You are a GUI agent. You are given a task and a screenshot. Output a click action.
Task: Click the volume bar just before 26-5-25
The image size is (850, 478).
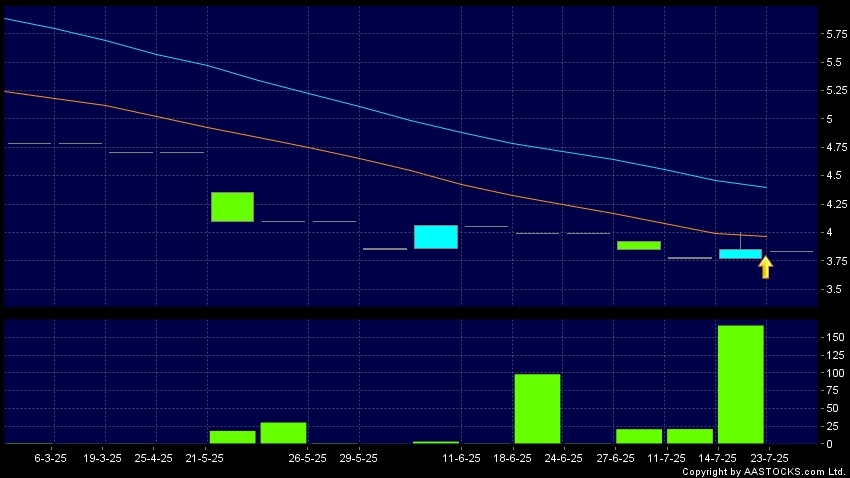coord(283,433)
